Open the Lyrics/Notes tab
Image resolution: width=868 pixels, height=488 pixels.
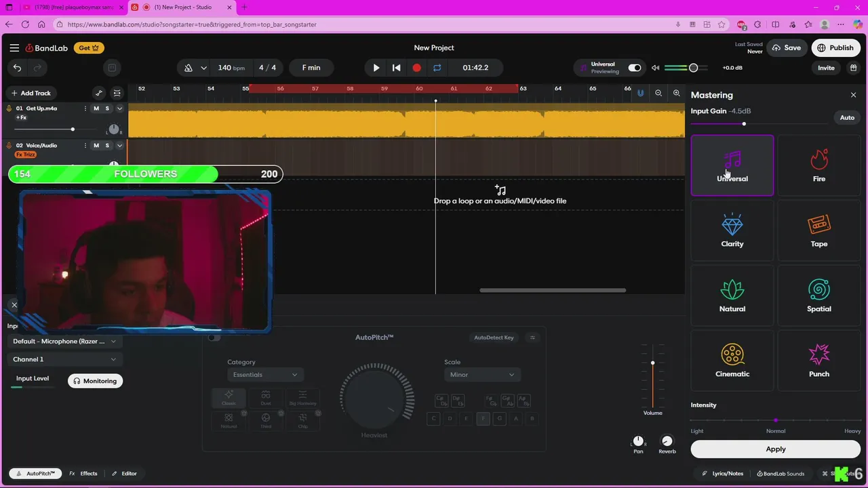point(723,473)
